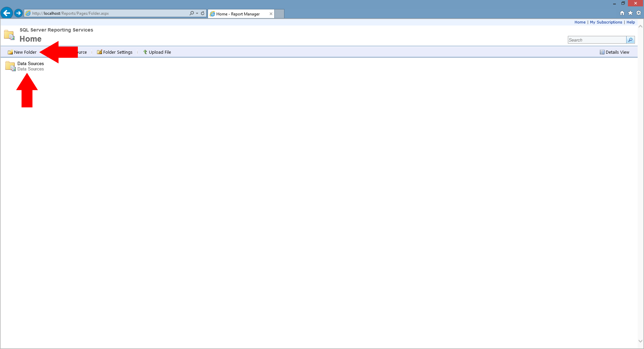
Task: Open the Help link
Action: [631, 22]
